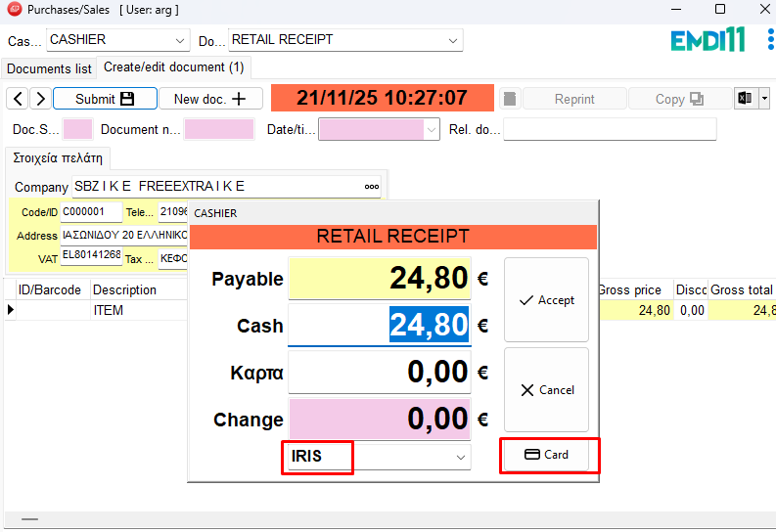Screen dimensions: 776x532
Task: Open the Cashier dropdown at top
Action: [x=180, y=41]
